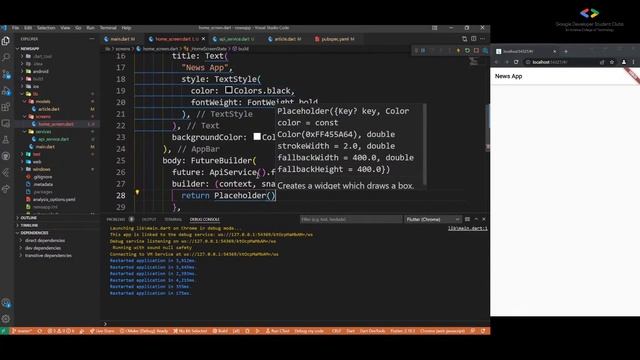This screenshot has width=640, height=360.
Task: Switch to the PROBLEMS panel tab
Action: pyautogui.click(x=116, y=220)
